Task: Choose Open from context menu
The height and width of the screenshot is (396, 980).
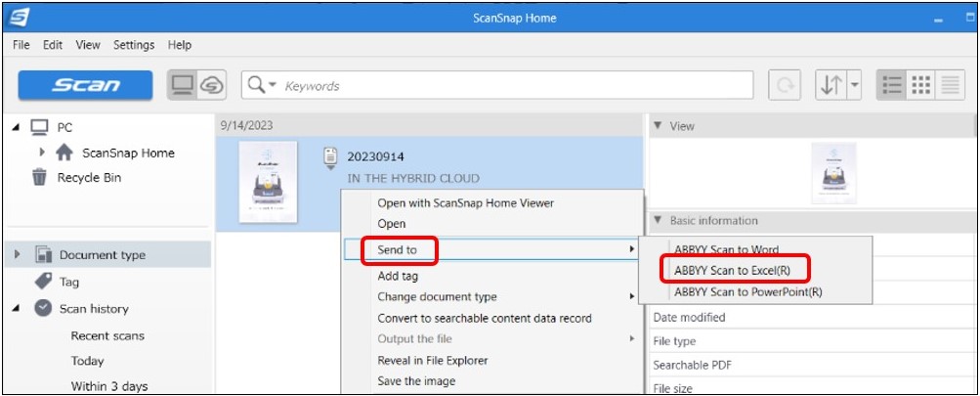Action: tap(391, 223)
